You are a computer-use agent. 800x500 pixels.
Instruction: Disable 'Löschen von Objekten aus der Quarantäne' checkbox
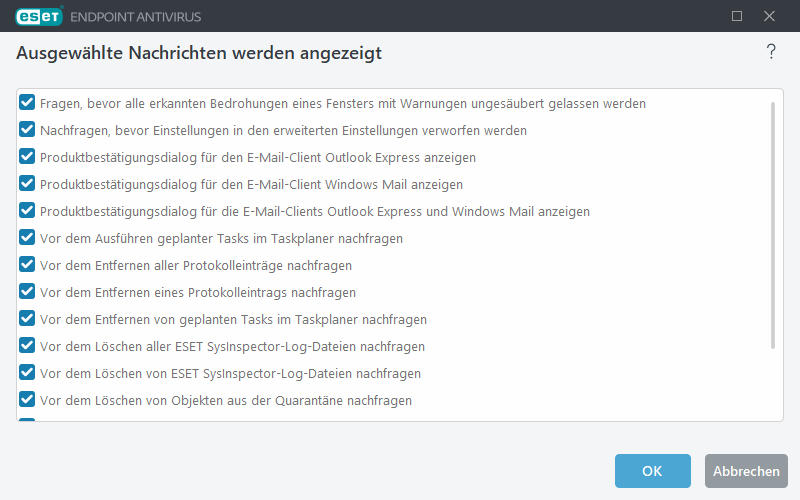[28, 400]
